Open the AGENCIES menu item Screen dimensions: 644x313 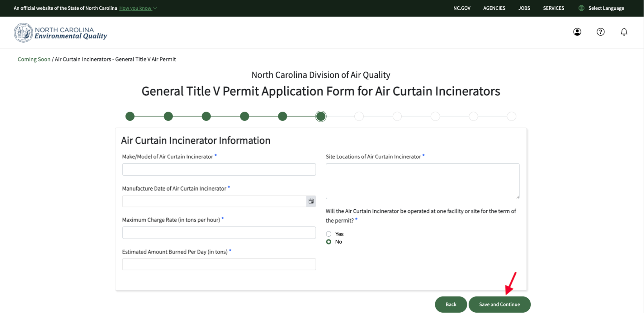[x=494, y=8]
